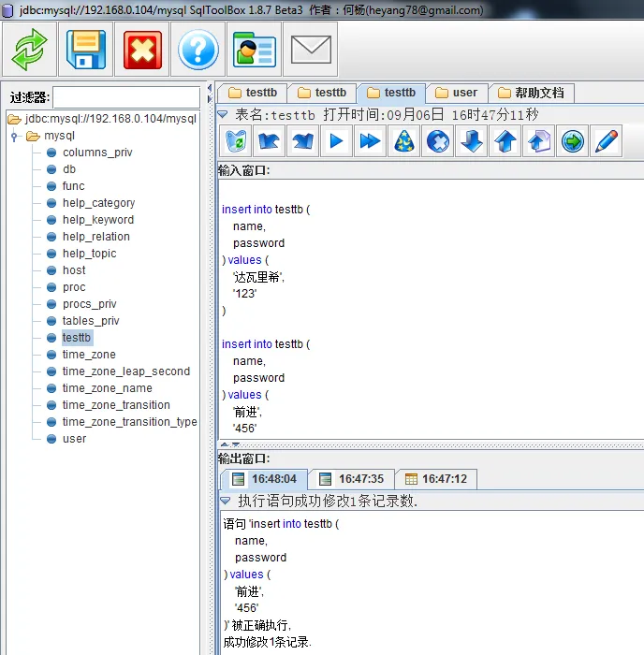This screenshot has width=644, height=655.
Task: Select the 16:47:12 output tab
Action: (x=436, y=479)
